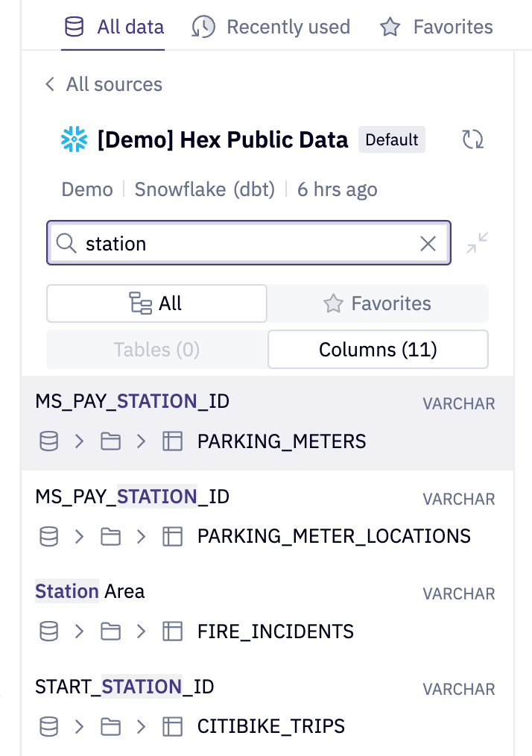
Task: Click the table icon next to CITIBIKE_TRIPS
Action: click(x=172, y=725)
